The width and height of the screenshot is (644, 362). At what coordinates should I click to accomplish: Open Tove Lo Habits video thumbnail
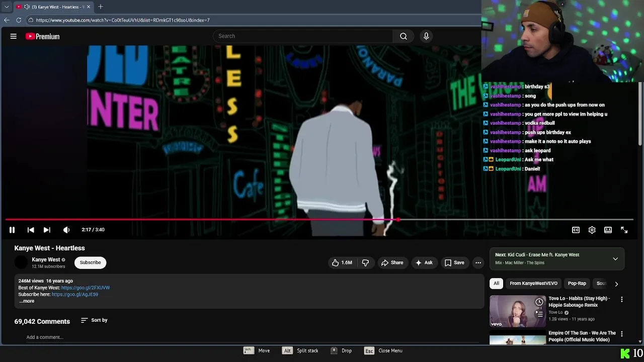pos(518,311)
